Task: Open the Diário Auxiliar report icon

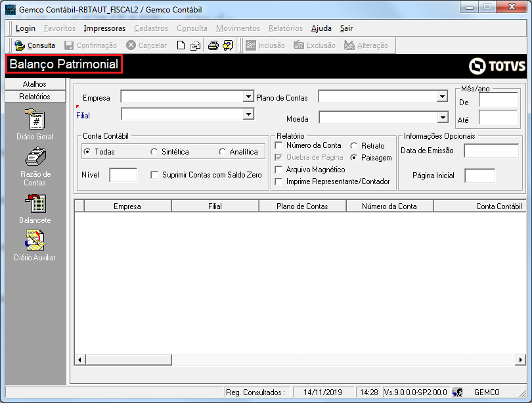Action: tap(35, 241)
